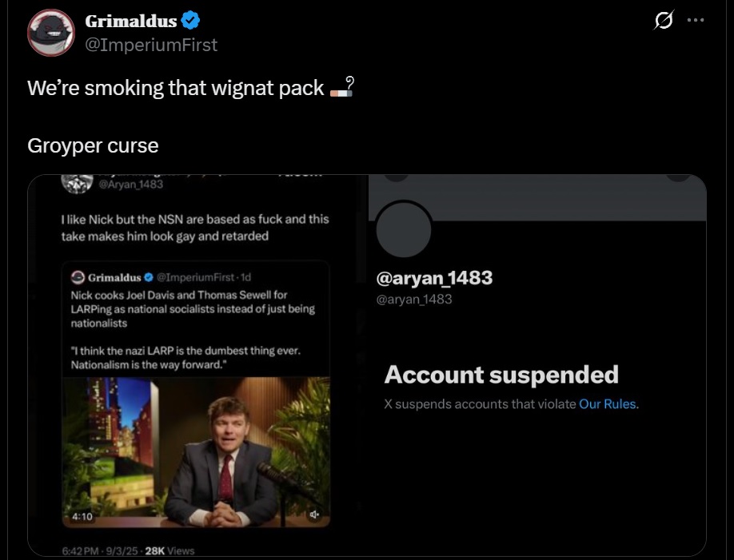Click the "Groyper curse" text line

click(93, 146)
